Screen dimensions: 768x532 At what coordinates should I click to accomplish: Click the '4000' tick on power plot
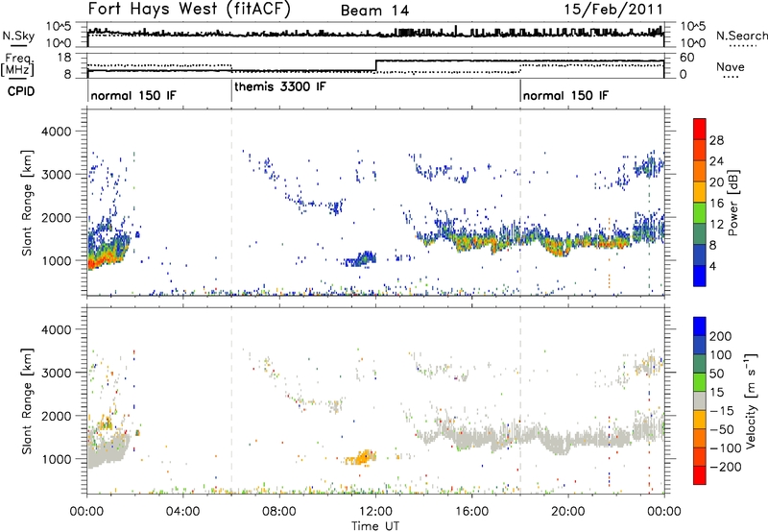[x=57, y=132]
